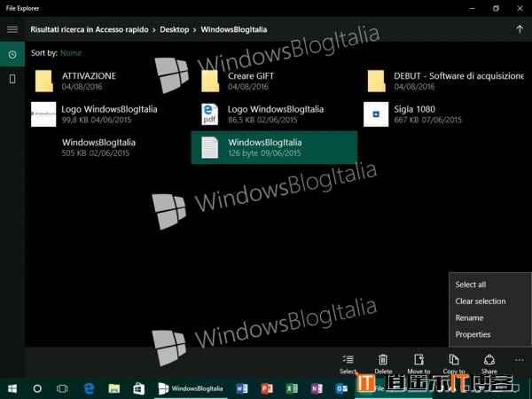Select the Recent (clock) sidebar icon
This screenshot has width=532, height=399.
coord(12,54)
